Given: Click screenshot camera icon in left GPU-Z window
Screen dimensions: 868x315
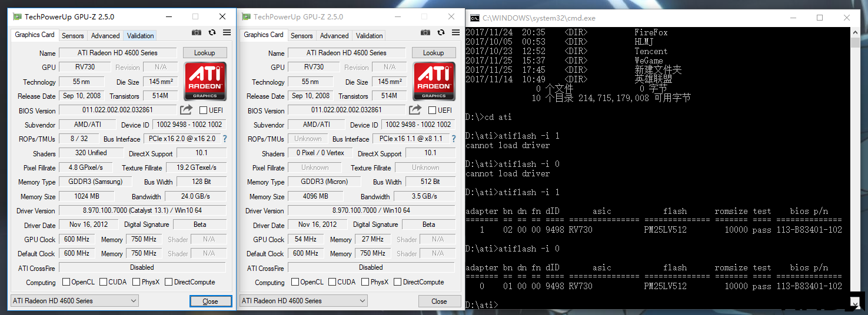Looking at the screenshot, I should click(197, 33).
